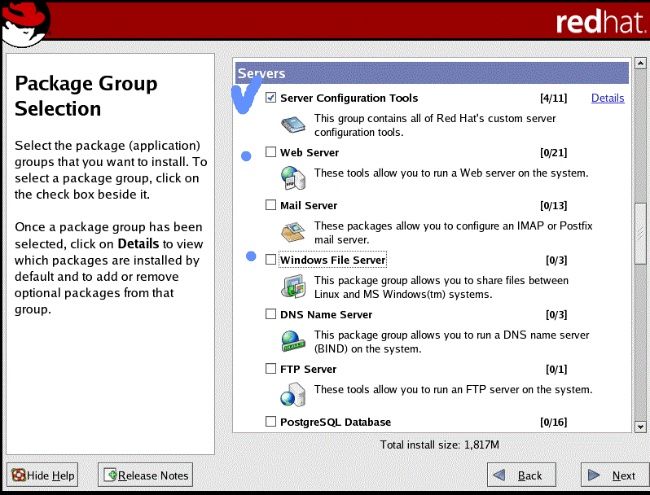Check the DNS Name Server box
650x495 pixels.
271,314
